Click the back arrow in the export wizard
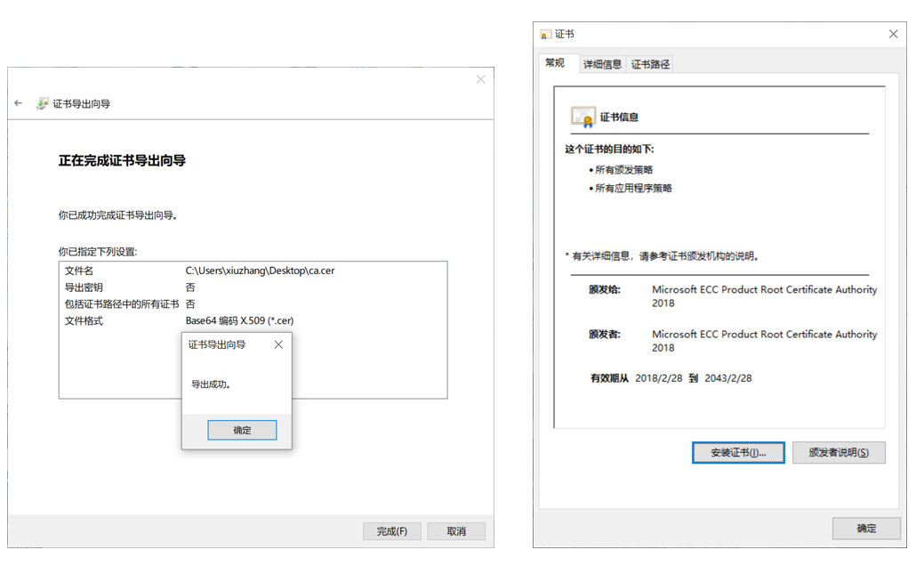The image size is (924, 566). (x=19, y=103)
